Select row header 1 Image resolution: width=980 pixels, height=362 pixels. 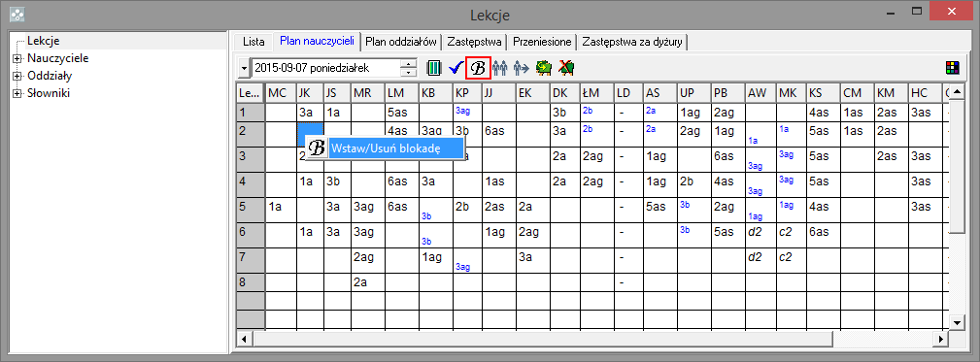coord(250,113)
